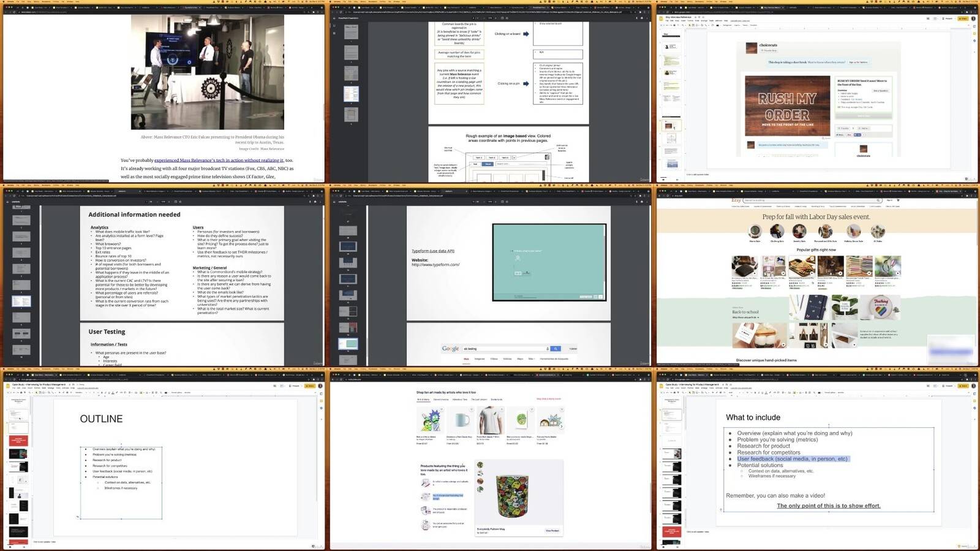Open the cutting board gift photo on Etsy
Viewport: 980px width, 551px height.
pos(802,266)
